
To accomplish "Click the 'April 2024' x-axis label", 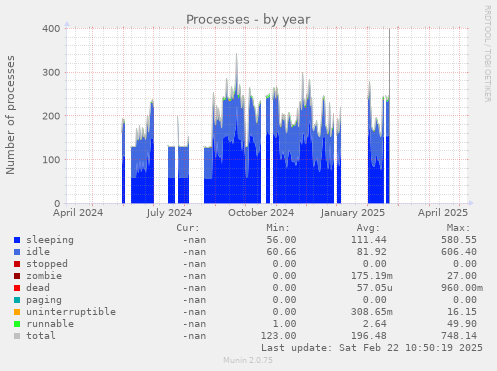I will click(x=78, y=213).
